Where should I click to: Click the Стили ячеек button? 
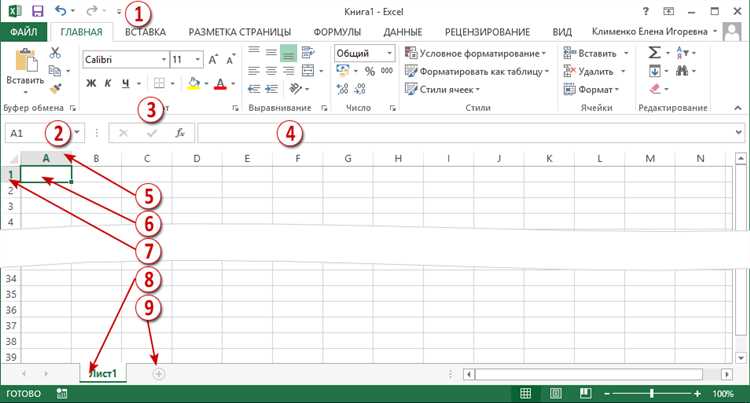point(442,89)
